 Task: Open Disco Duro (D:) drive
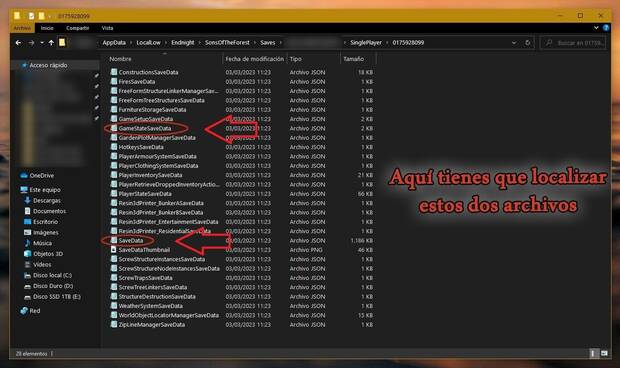click(49, 286)
